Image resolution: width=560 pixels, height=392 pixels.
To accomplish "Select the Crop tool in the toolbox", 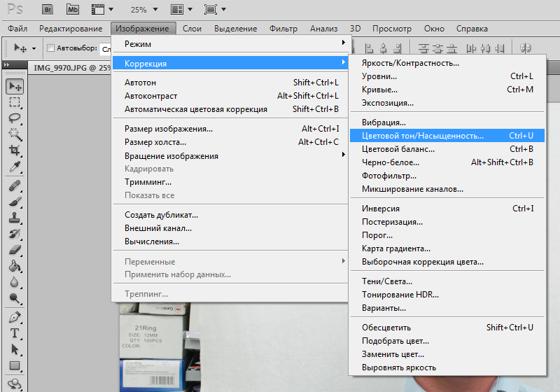I will (x=15, y=150).
